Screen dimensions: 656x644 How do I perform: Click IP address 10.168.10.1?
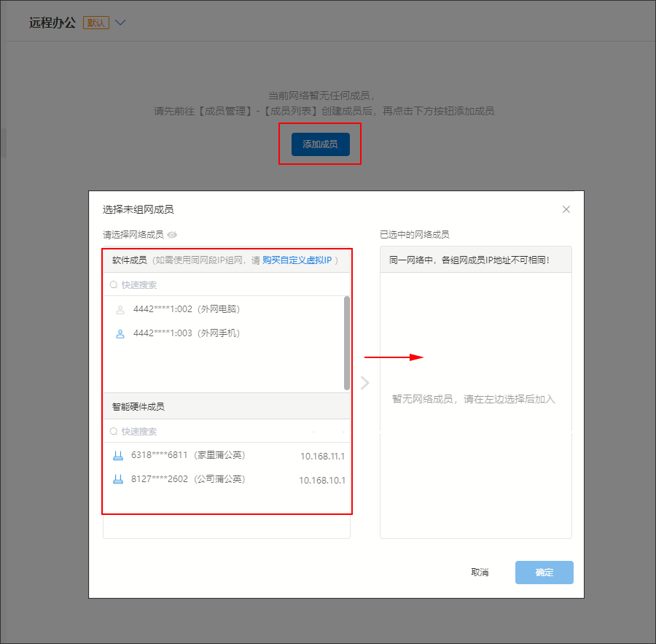pyautogui.click(x=322, y=481)
